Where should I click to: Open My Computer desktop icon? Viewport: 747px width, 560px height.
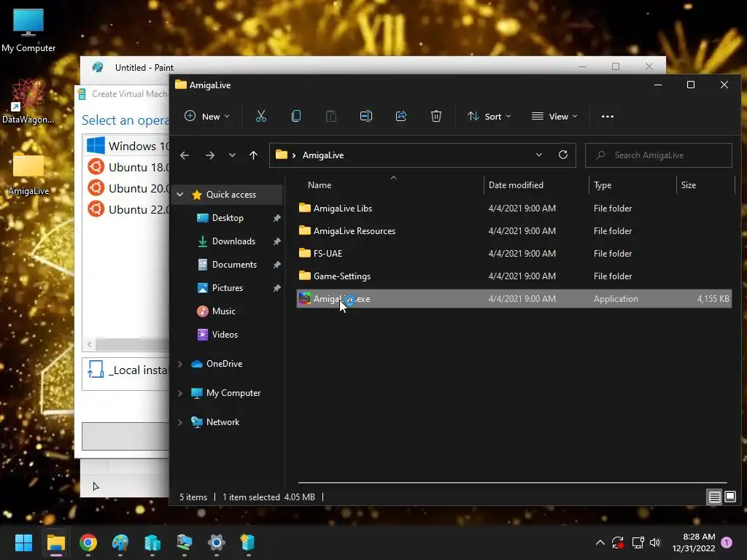click(28, 31)
